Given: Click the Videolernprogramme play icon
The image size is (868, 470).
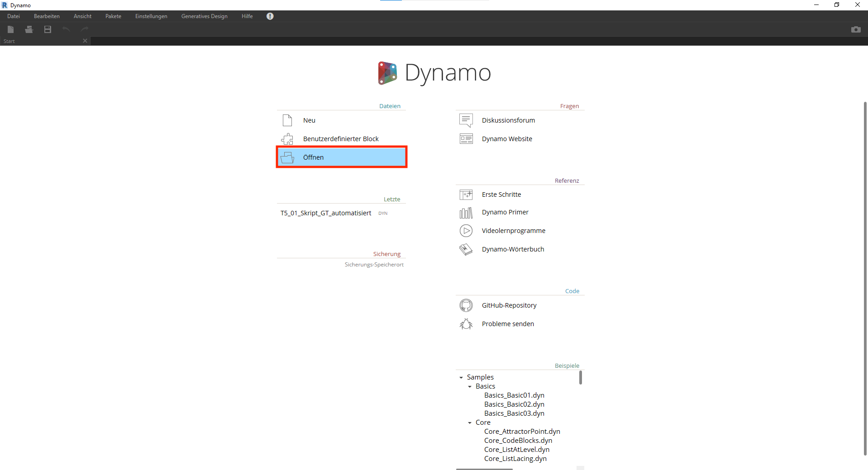Looking at the screenshot, I should tap(466, 231).
